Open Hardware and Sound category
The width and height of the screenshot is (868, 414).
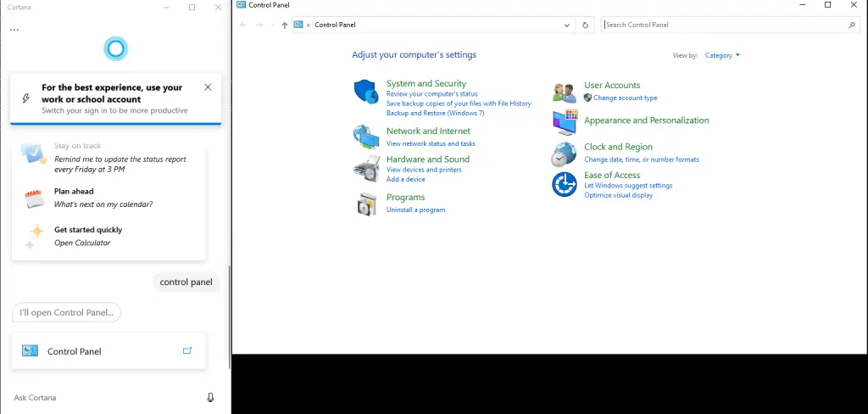[428, 159]
